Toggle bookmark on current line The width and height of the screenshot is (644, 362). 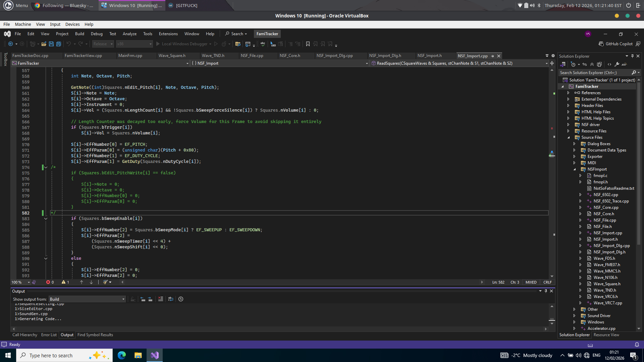[308, 44]
